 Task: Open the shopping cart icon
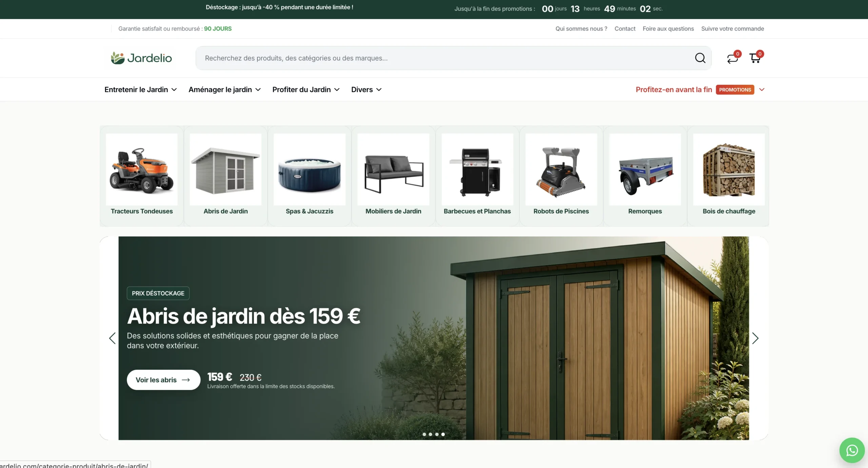[755, 58]
